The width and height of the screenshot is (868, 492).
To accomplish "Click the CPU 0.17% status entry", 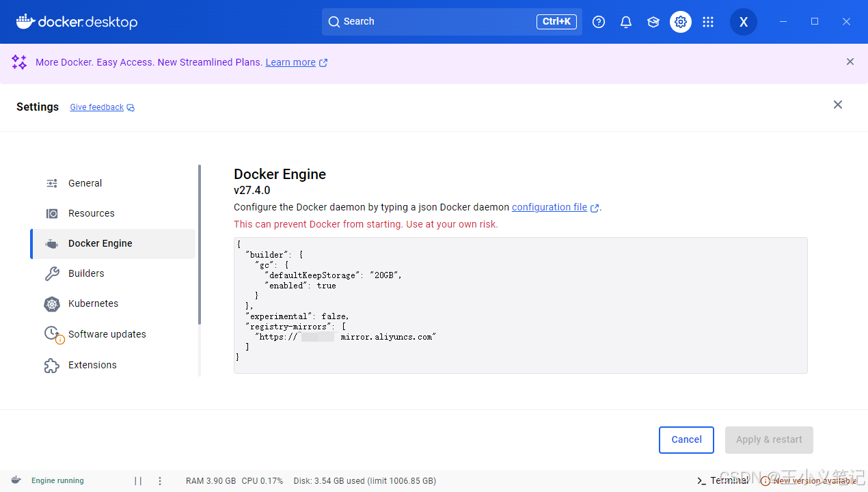I will point(262,481).
